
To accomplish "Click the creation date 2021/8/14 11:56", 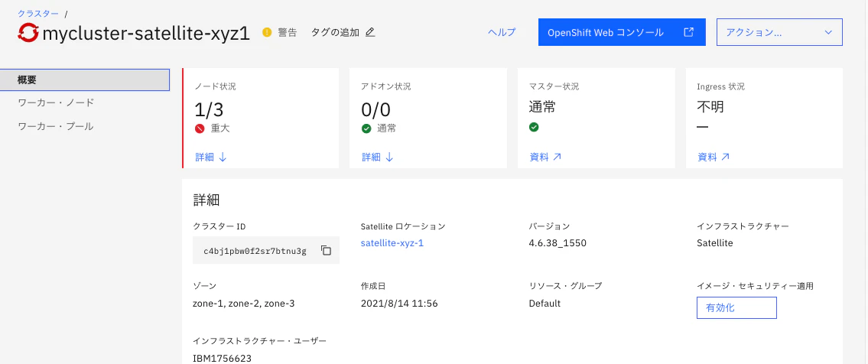I will tap(399, 303).
